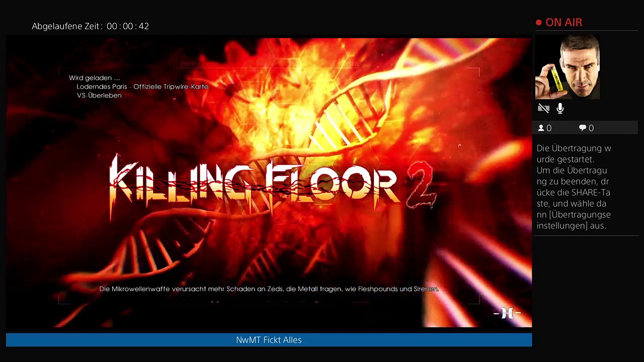Click the red number 2 in the logo
Viewport: 644px width, 362px height.
pos(422,185)
